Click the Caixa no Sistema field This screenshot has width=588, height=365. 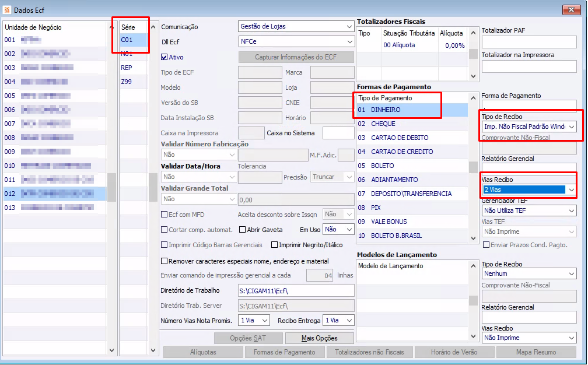point(338,133)
